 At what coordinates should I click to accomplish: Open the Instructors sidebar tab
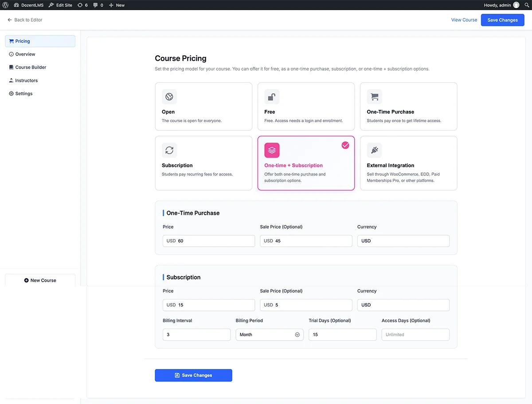[x=40, y=81]
